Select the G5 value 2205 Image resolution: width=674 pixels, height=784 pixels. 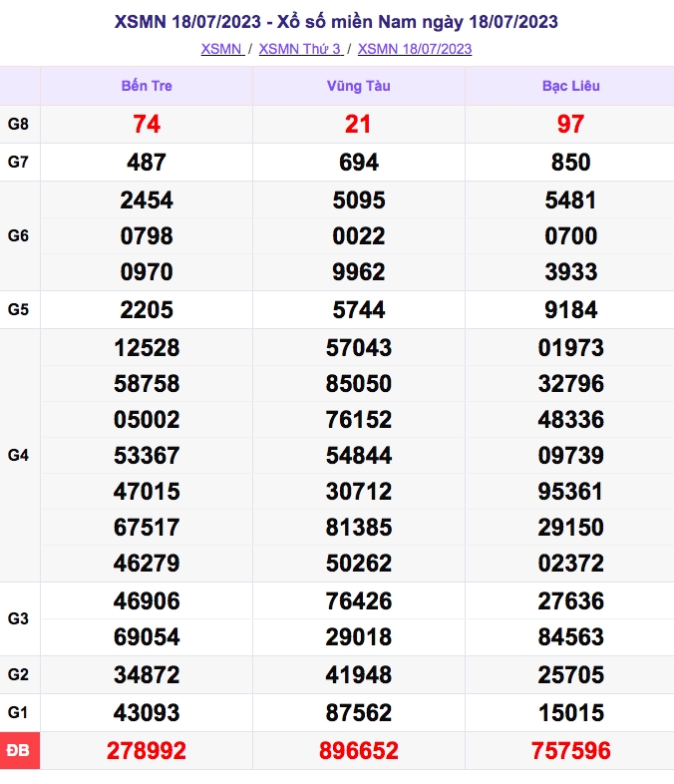tap(147, 310)
